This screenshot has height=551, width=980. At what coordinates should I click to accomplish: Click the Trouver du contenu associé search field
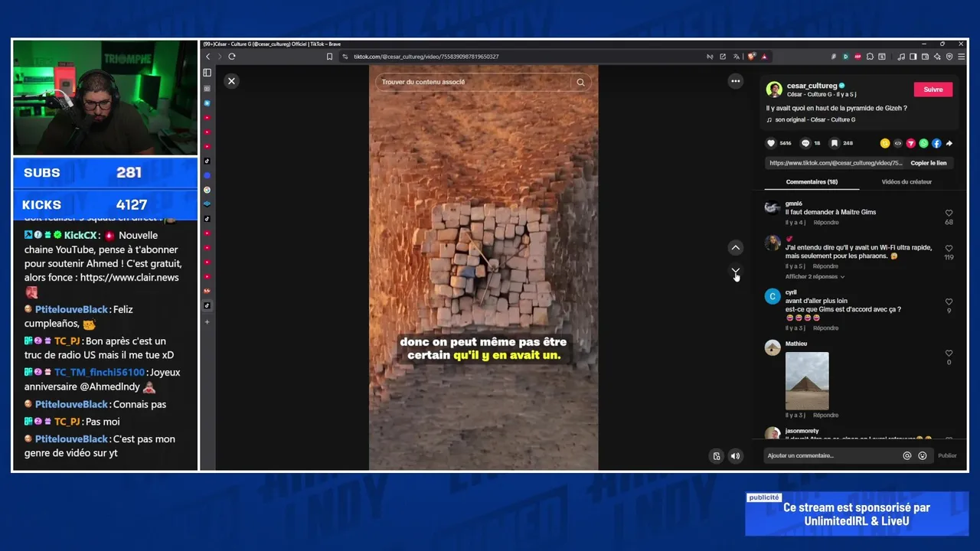(x=475, y=82)
